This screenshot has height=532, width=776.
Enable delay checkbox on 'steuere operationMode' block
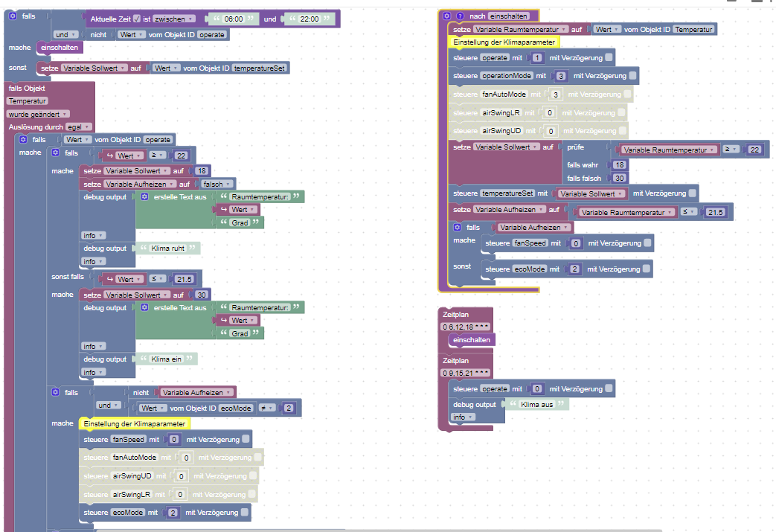(632, 76)
